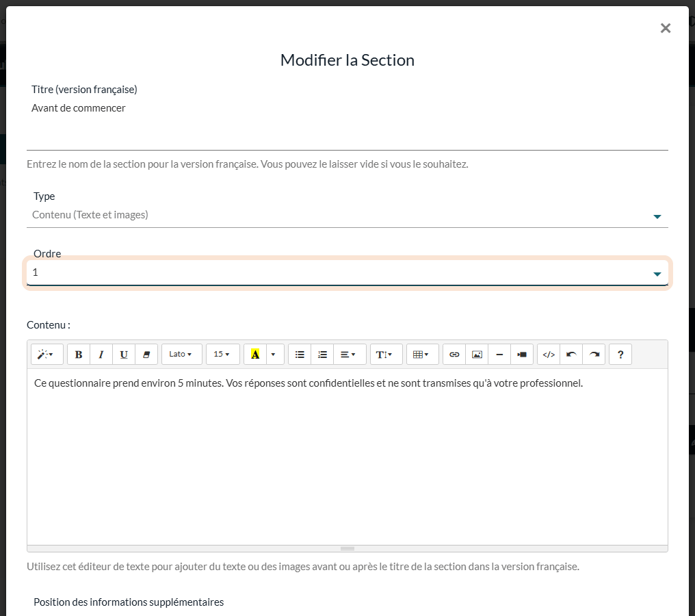The width and height of the screenshot is (695, 616).
Task: Apply the yellow highlight color button
Action: click(255, 355)
